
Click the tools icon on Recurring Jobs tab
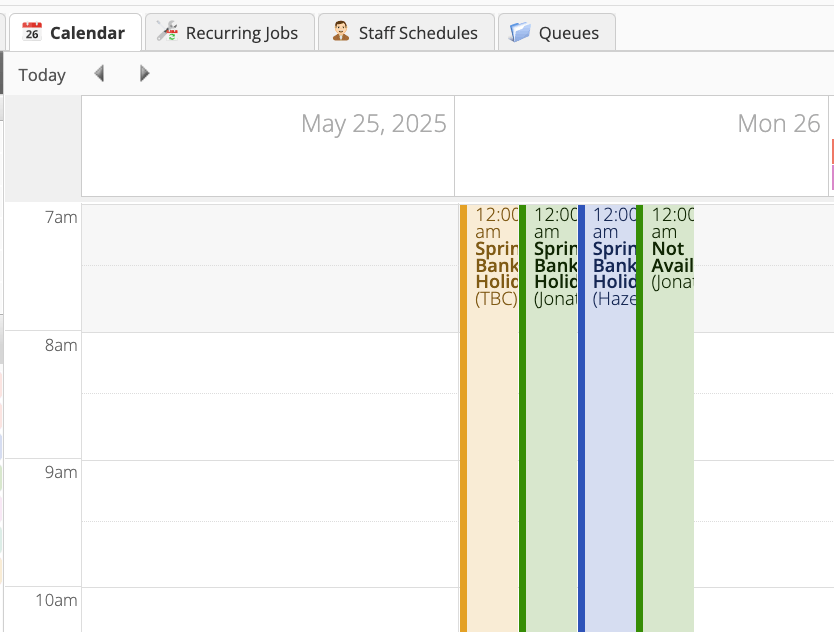[167, 31]
